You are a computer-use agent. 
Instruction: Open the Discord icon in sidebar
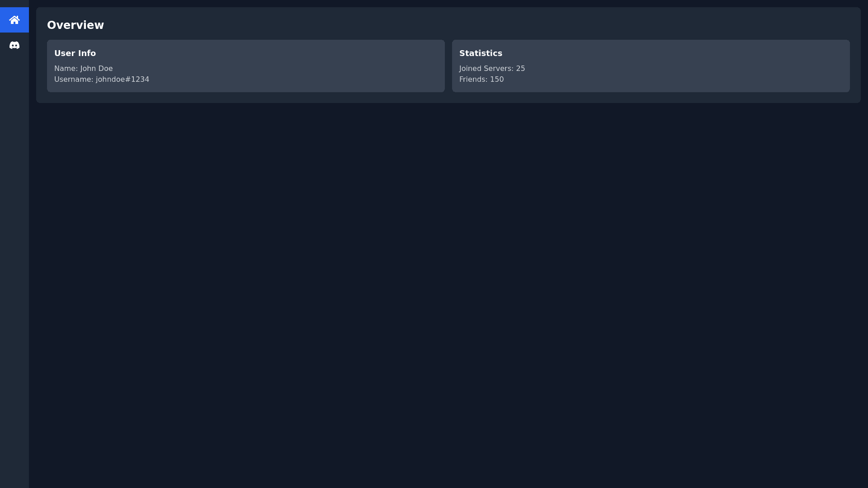click(14, 45)
